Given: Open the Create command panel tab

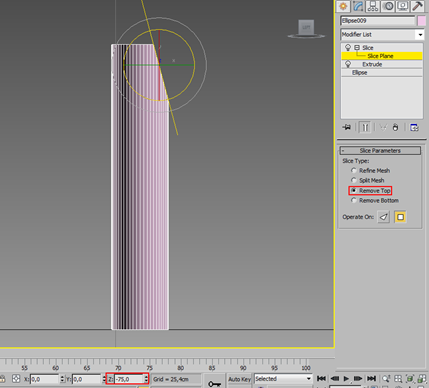Looking at the screenshot, I should (x=343, y=6).
